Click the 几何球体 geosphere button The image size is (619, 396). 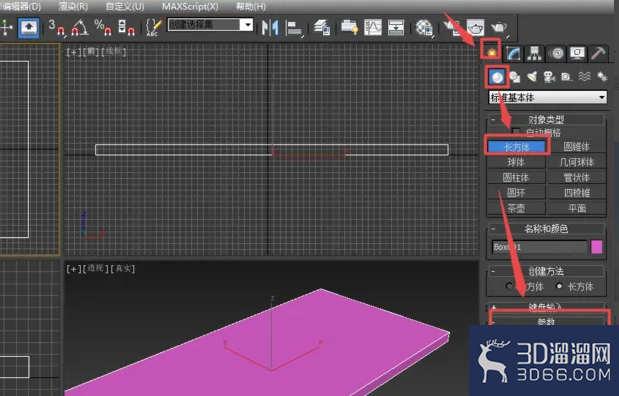577,162
